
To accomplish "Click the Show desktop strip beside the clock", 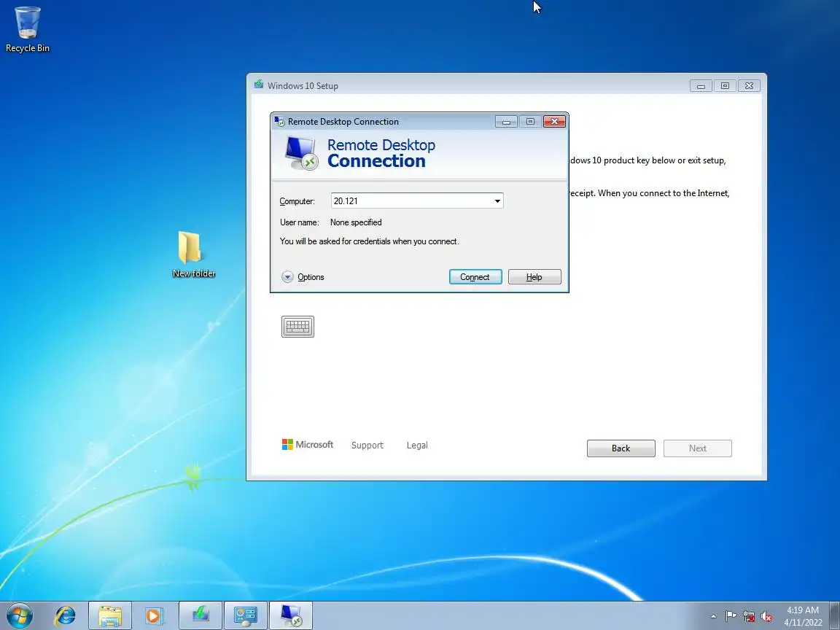I will 835,615.
